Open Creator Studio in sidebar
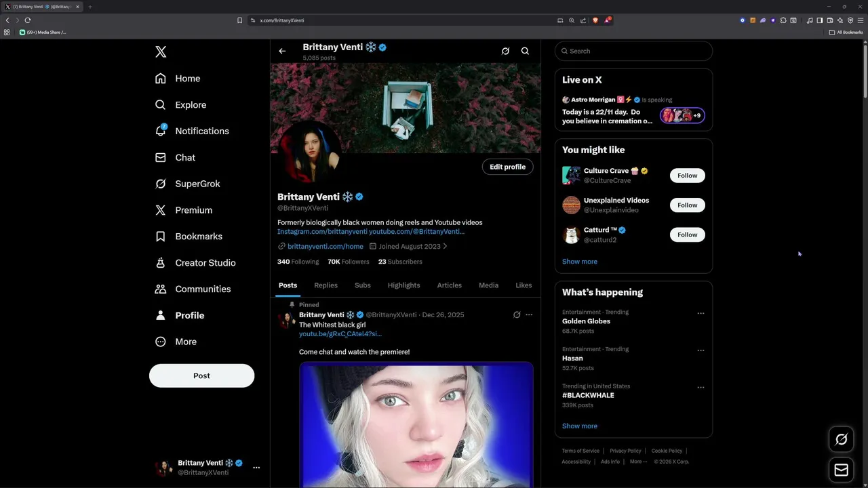The height and width of the screenshot is (488, 868). tap(195, 263)
